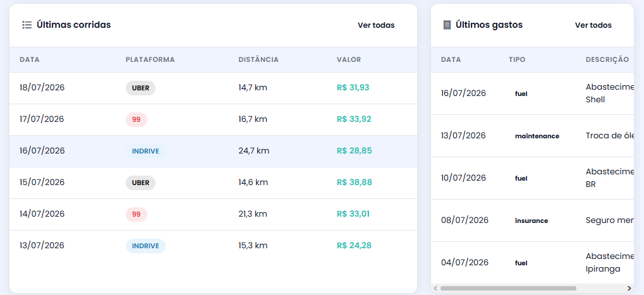Click the DATA header in rides table
Image resolution: width=644 pixels, height=295 pixels.
click(30, 59)
